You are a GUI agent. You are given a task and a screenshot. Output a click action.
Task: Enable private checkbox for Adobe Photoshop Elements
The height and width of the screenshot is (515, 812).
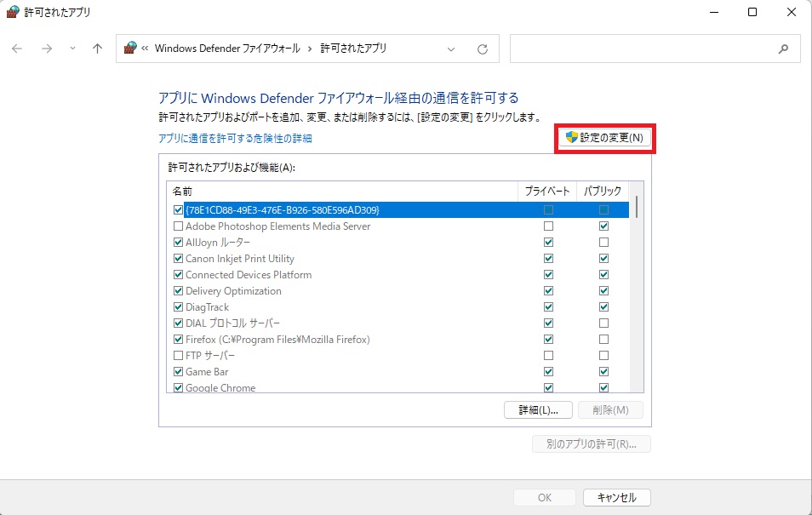click(x=548, y=226)
